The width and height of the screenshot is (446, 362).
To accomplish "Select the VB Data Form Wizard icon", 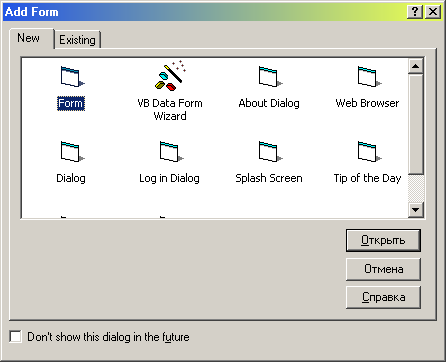I will point(170,75).
